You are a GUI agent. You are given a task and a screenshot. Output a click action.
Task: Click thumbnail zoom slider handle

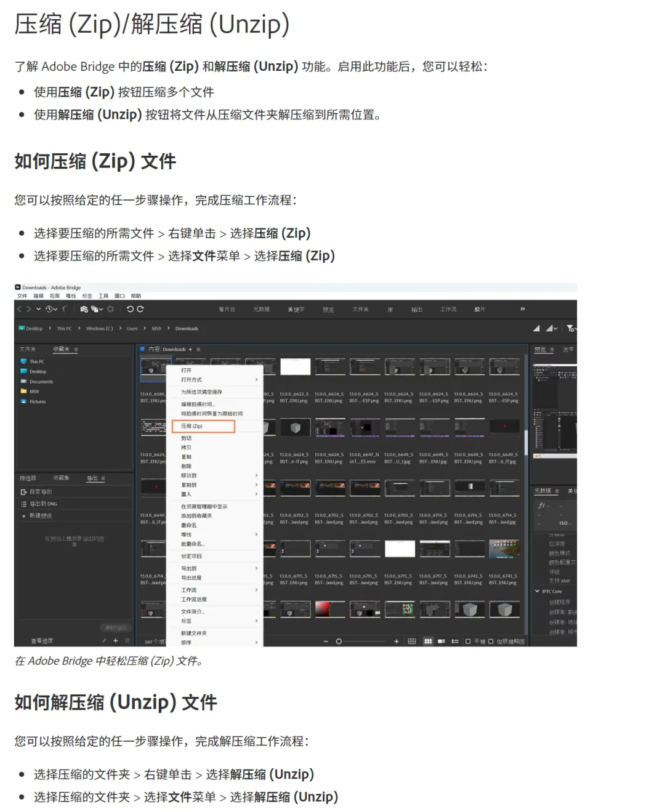click(x=339, y=641)
